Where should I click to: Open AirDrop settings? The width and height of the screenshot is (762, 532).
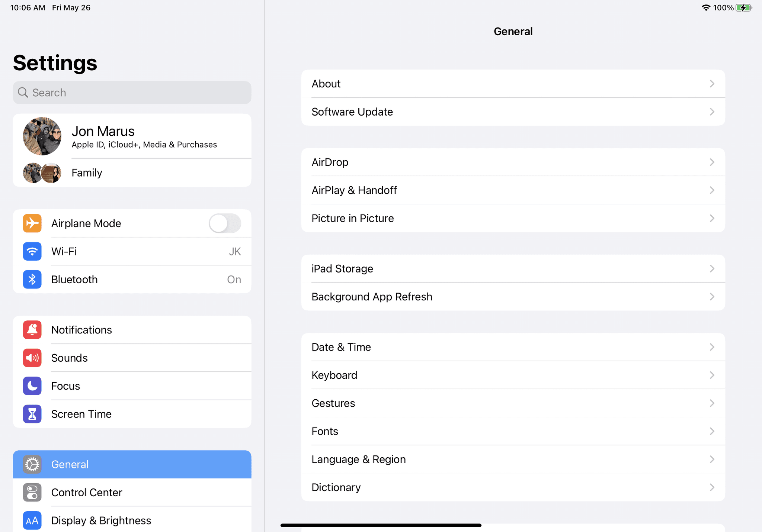[513, 162]
